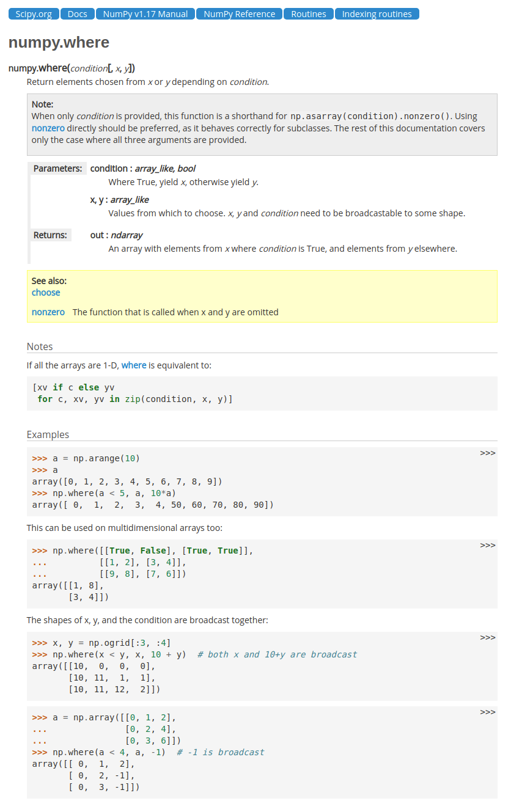
Task: Follow the nonzero link inside the Note box
Action: pyautogui.click(x=48, y=128)
